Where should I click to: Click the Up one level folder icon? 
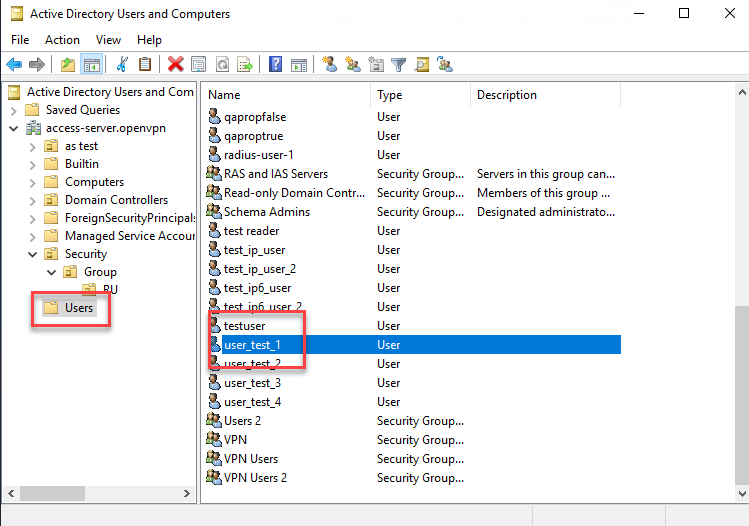(67, 65)
